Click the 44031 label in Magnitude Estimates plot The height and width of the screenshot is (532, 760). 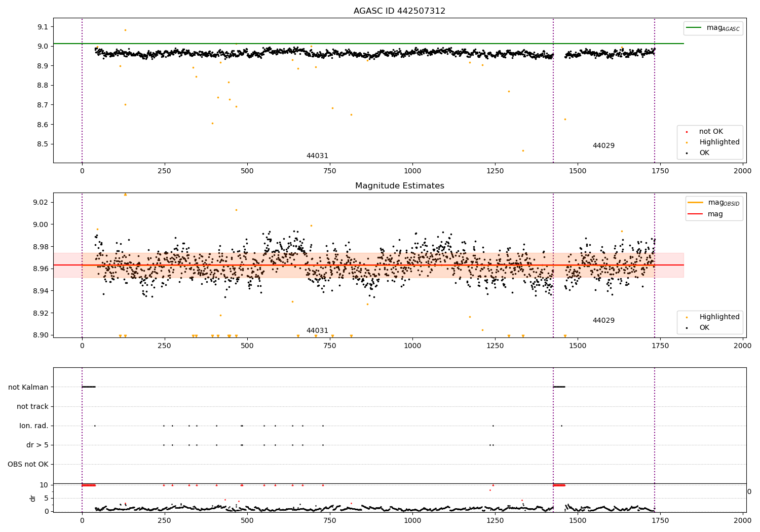pyautogui.click(x=317, y=331)
